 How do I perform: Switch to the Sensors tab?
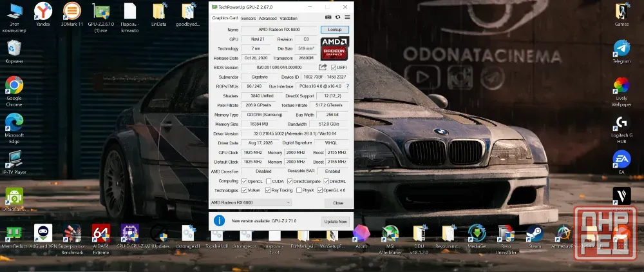(249, 19)
